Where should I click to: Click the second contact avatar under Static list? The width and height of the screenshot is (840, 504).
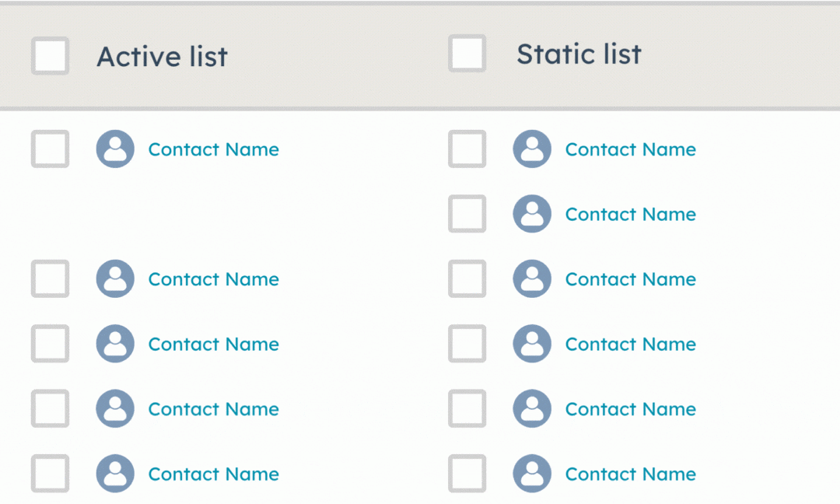(532, 214)
